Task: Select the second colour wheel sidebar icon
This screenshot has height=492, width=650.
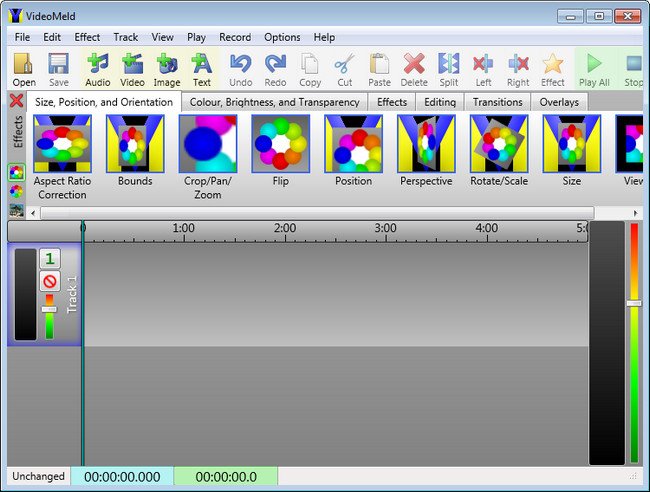Action: click(x=17, y=191)
